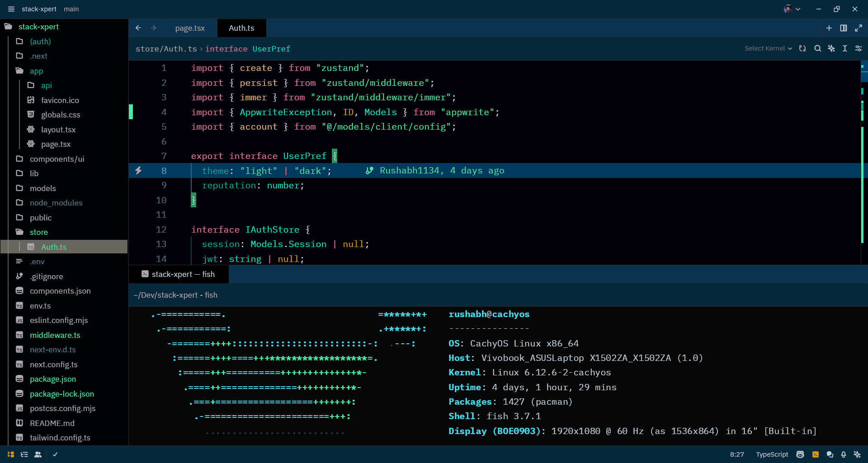The width and height of the screenshot is (868, 463).
Task: Collapse the app folder
Action: point(37,71)
